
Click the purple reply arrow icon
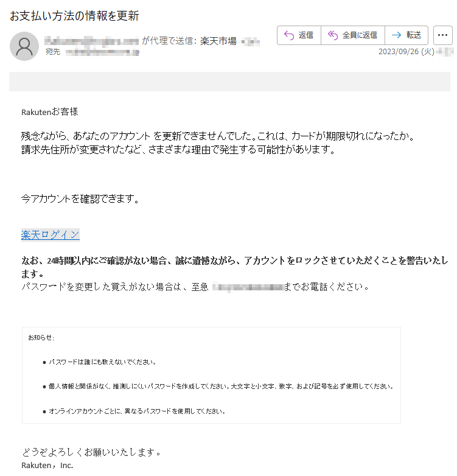pyautogui.click(x=289, y=35)
